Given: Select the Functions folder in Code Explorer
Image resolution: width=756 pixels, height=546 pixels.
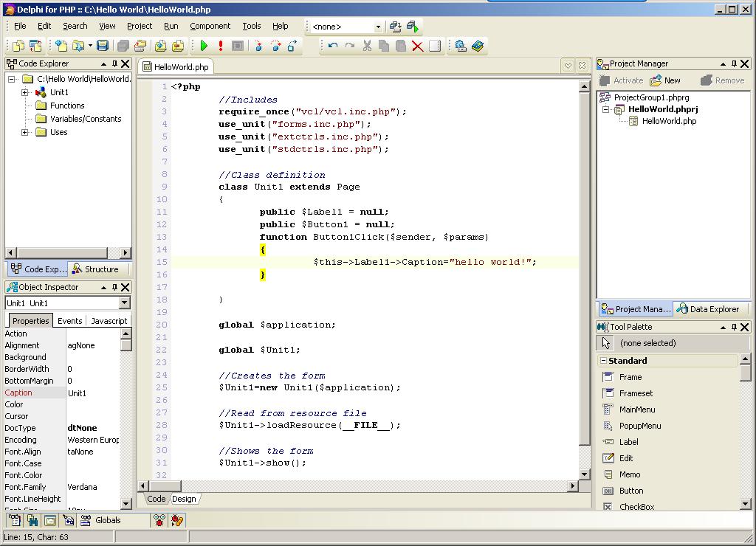Looking at the screenshot, I should [x=67, y=106].
